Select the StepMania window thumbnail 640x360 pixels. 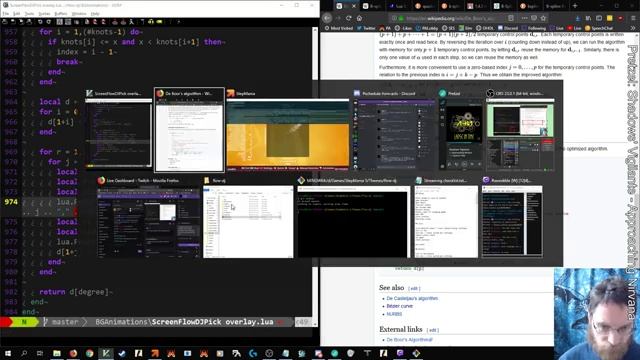tap(287, 130)
